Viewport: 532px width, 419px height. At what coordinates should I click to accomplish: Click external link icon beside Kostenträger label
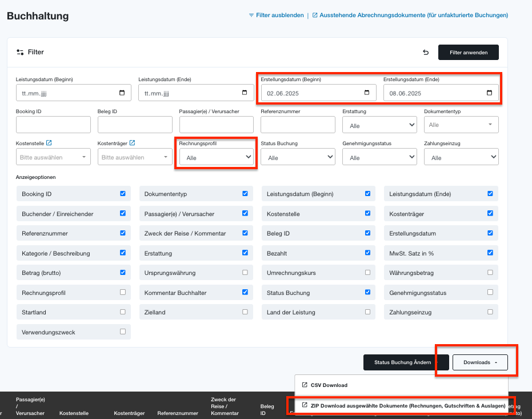(133, 143)
